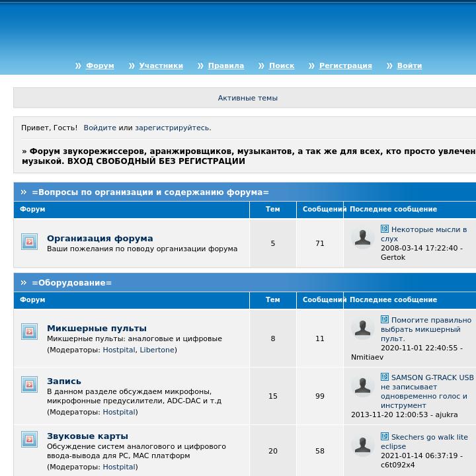
Task: Click Gertok's avatar in Организация форума row
Action: click(362, 237)
